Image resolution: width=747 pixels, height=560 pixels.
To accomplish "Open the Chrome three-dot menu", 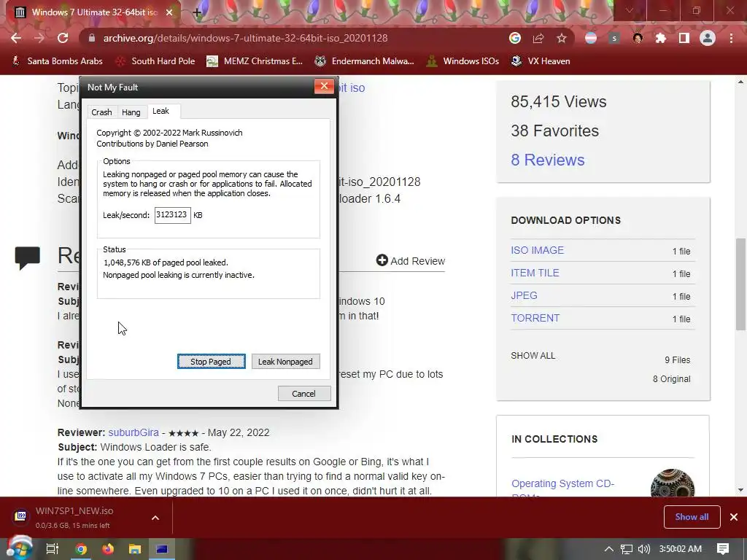I will click(x=731, y=38).
